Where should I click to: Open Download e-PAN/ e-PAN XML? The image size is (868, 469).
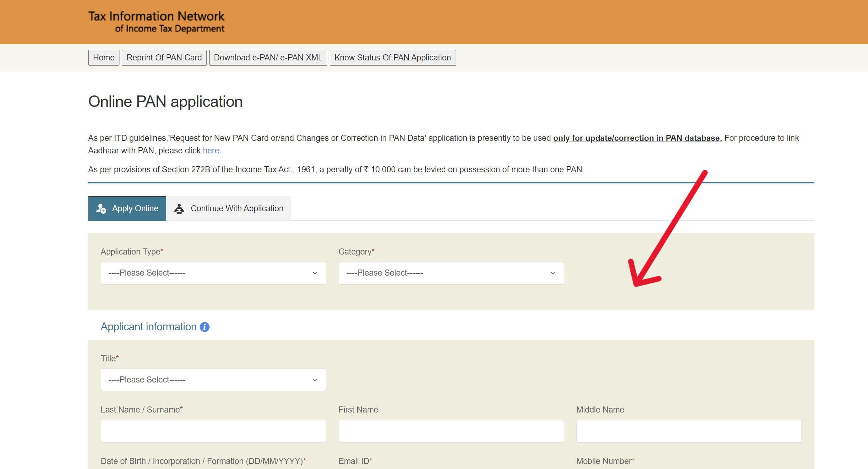[268, 58]
